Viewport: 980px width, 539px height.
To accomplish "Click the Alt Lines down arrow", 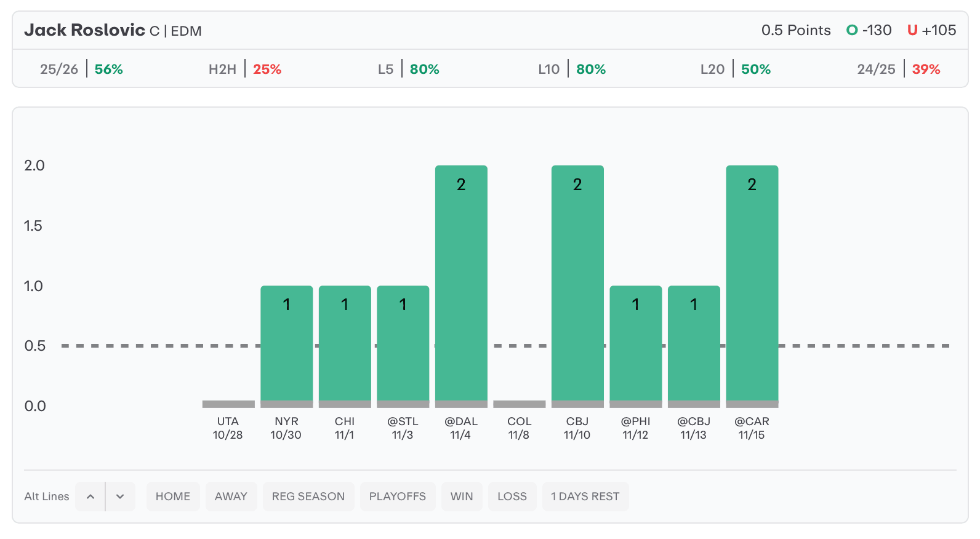I will [120, 497].
